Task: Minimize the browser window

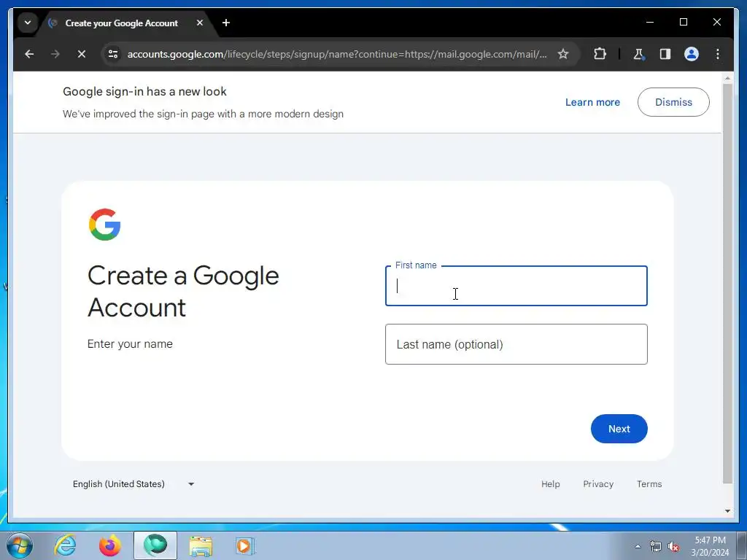Action: 650,22
